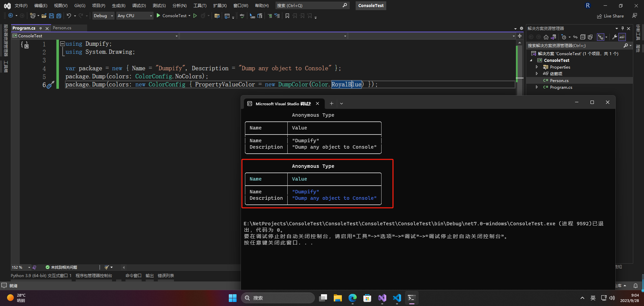This screenshot has height=306, width=644.
Task: Open the ConsoleTest startup target dropdown arrow
Action: tap(189, 16)
